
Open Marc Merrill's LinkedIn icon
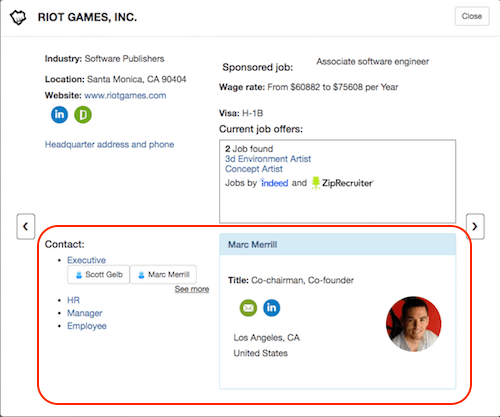(272, 308)
